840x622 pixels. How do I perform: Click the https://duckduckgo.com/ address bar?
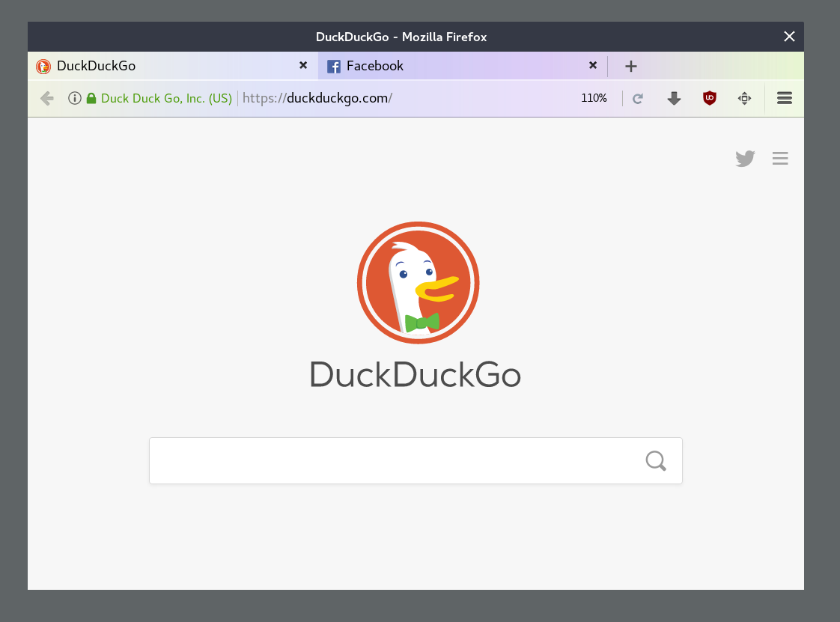(x=317, y=98)
